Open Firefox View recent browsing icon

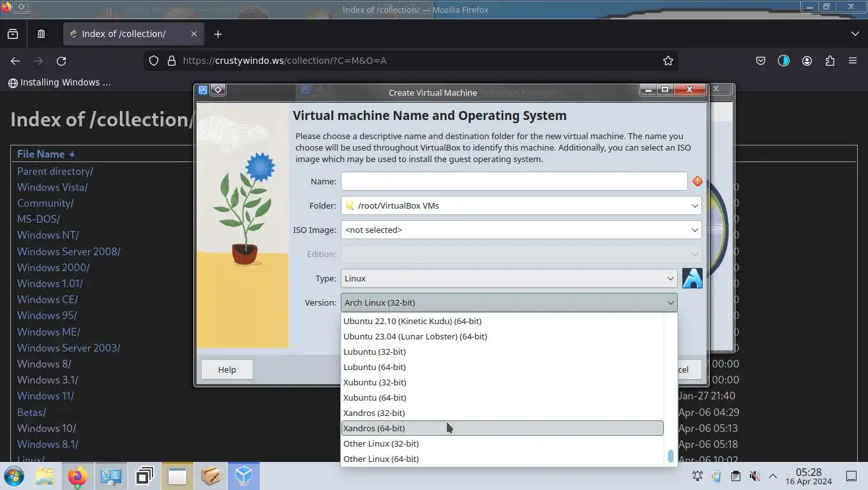(13, 34)
